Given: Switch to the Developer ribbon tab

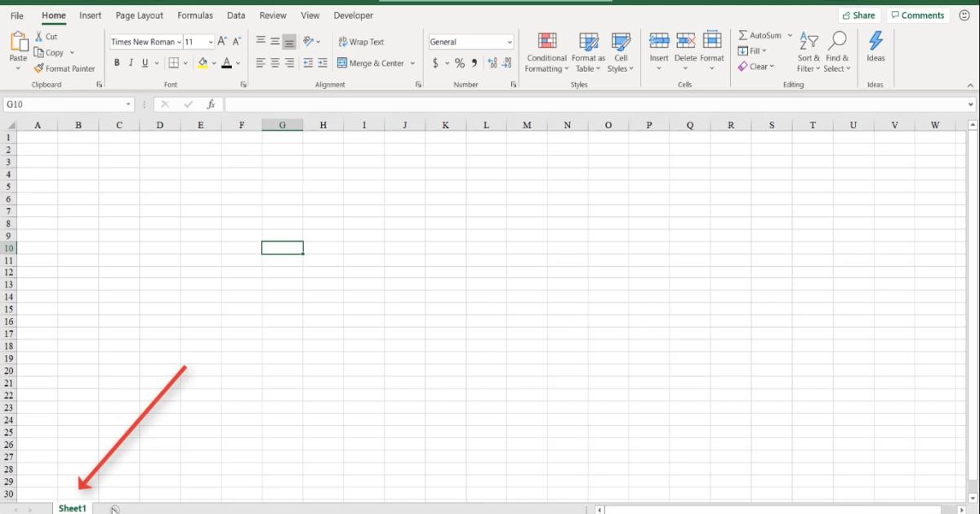Looking at the screenshot, I should click(353, 15).
